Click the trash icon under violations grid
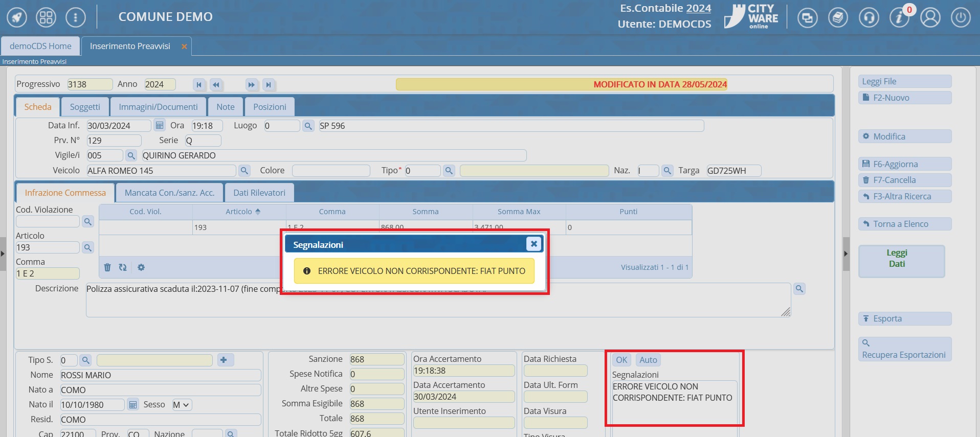Image resolution: width=980 pixels, height=437 pixels. [107, 267]
